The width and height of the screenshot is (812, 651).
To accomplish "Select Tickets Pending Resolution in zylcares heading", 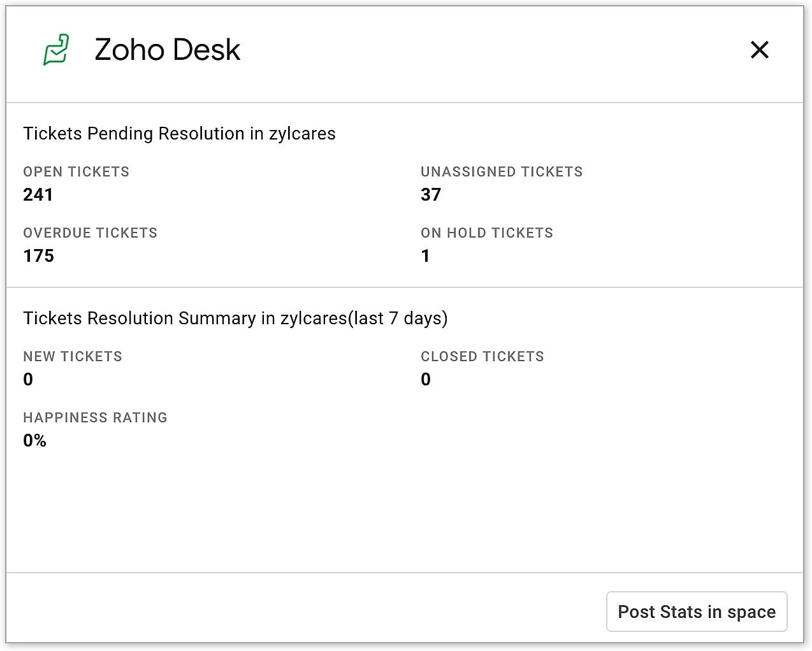I will coord(179,134).
